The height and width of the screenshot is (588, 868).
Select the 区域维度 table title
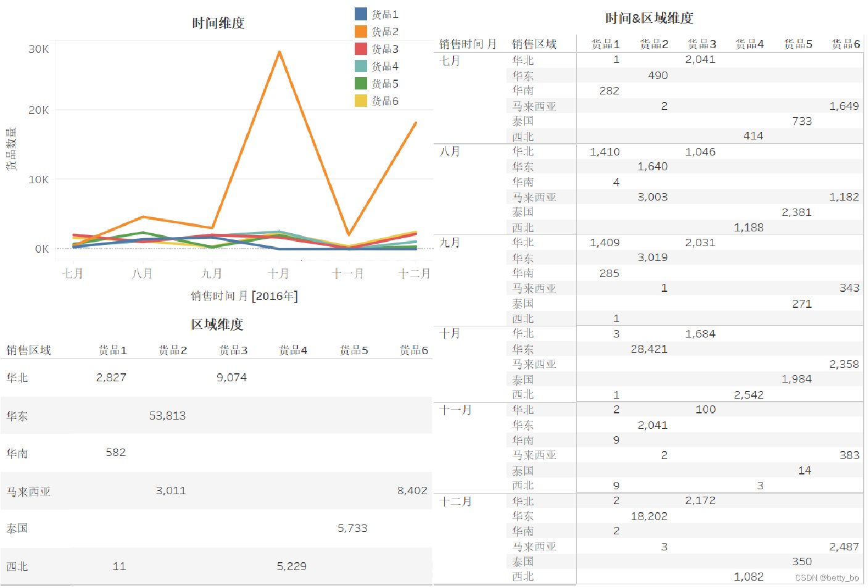(217, 324)
